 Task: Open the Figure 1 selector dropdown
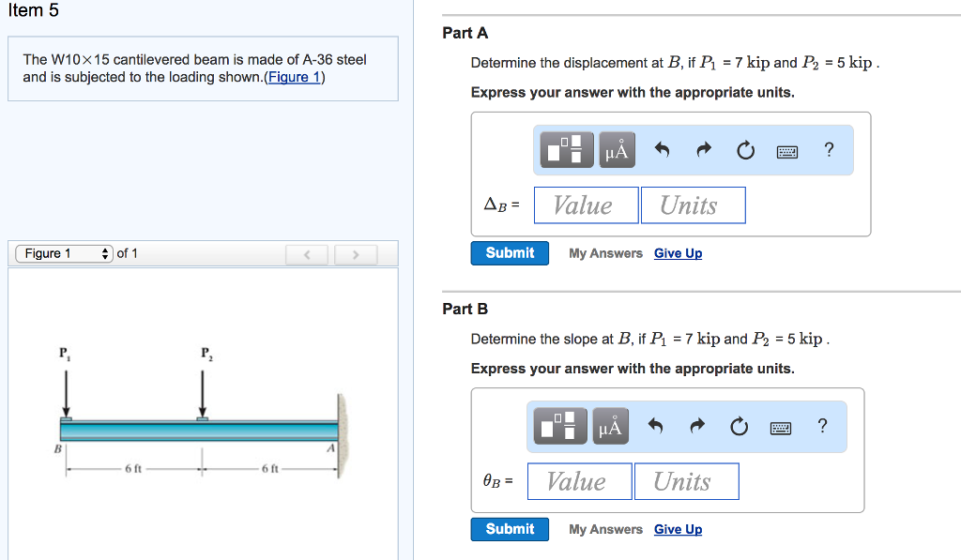coord(65,253)
